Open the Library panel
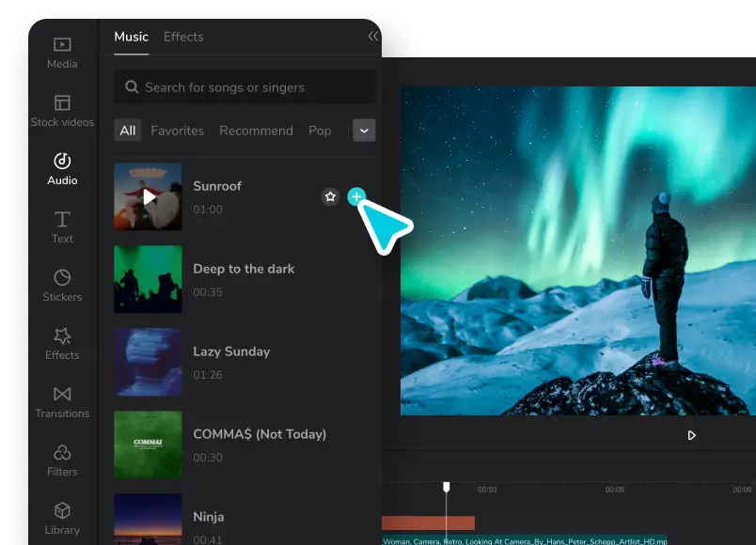The image size is (756, 545). [62, 519]
